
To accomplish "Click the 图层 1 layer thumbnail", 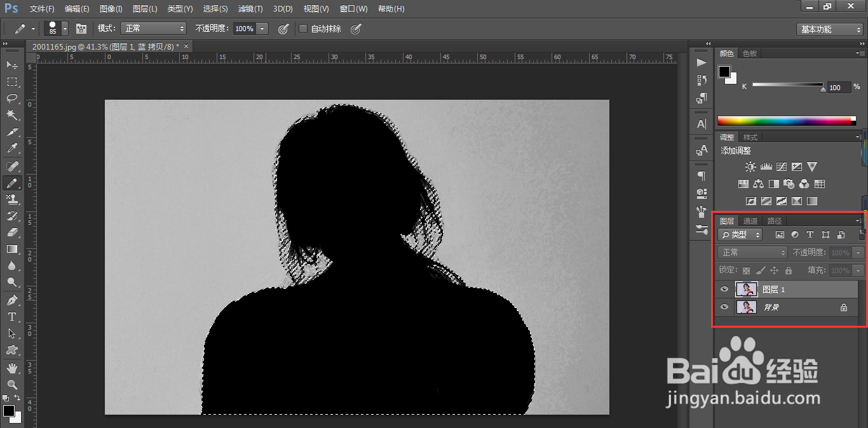I will (x=746, y=290).
